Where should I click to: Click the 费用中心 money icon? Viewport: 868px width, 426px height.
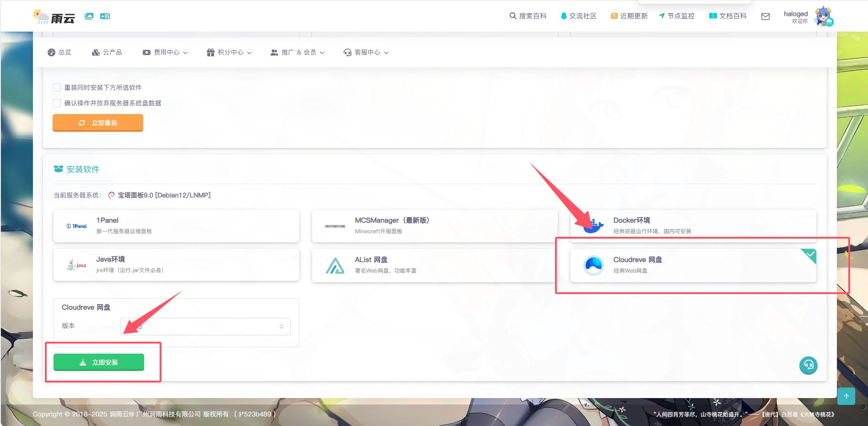tap(146, 52)
